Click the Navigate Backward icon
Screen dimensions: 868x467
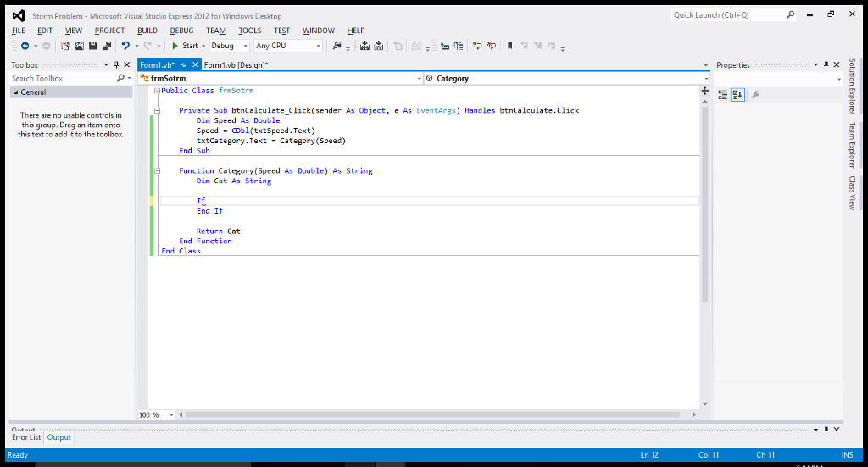point(24,46)
